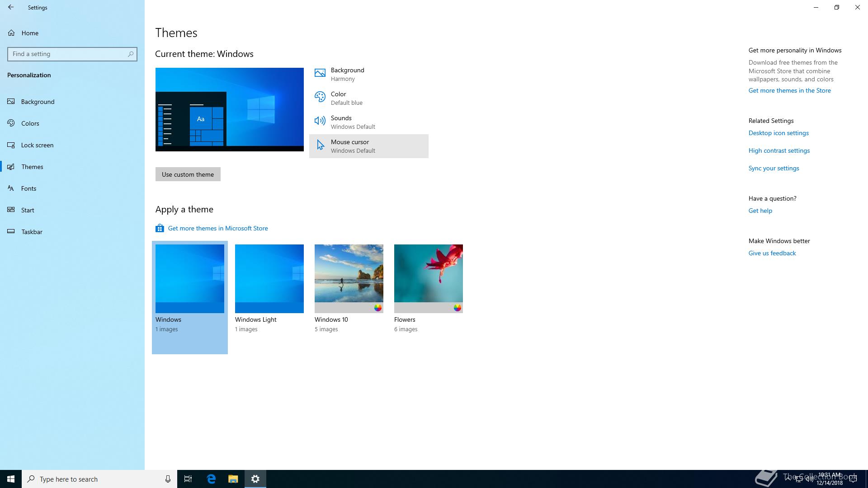Click the Colors sidebar palette icon
Viewport: 868px width, 488px height.
pyautogui.click(x=11, y=123)
